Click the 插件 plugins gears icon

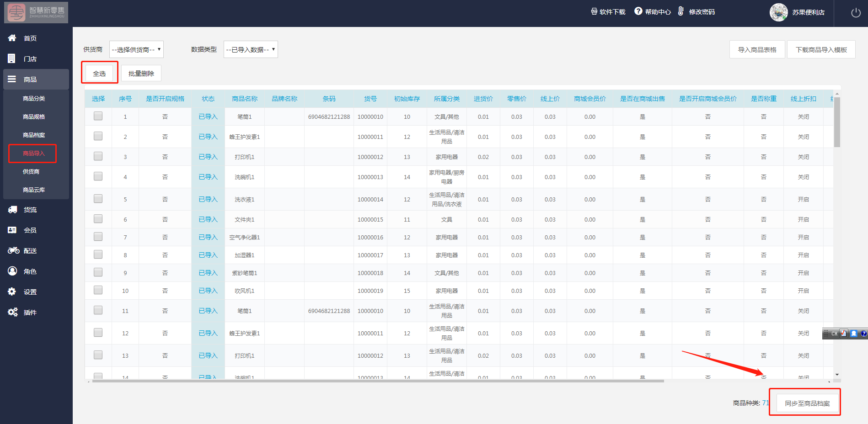click(x=13, y=312)
